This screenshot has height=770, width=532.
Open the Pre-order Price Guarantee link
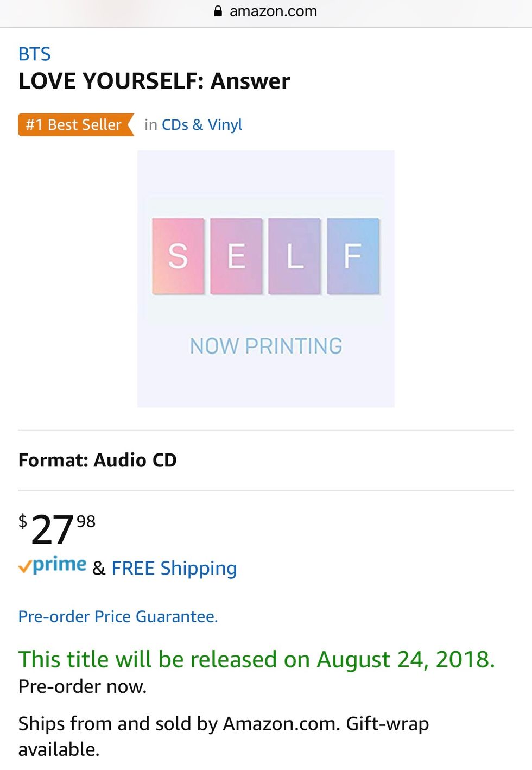[118, 617]
